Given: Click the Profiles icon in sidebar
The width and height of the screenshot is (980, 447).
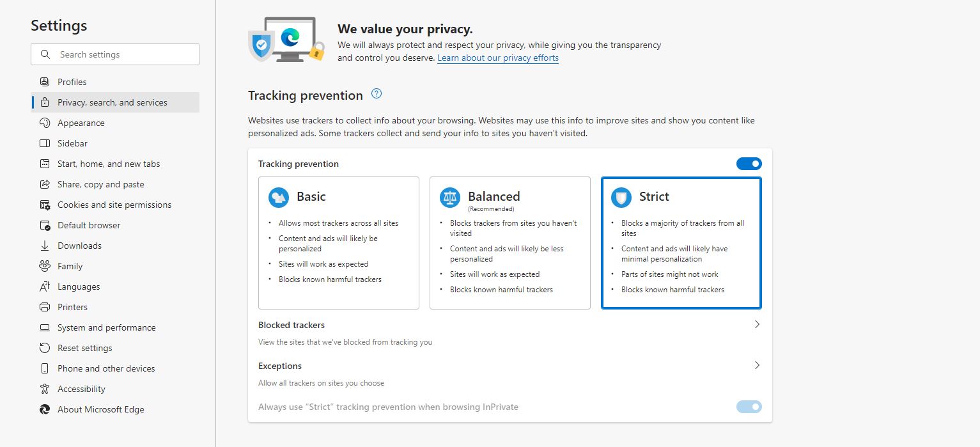Looking at the screenshot, I should [45, 82].
